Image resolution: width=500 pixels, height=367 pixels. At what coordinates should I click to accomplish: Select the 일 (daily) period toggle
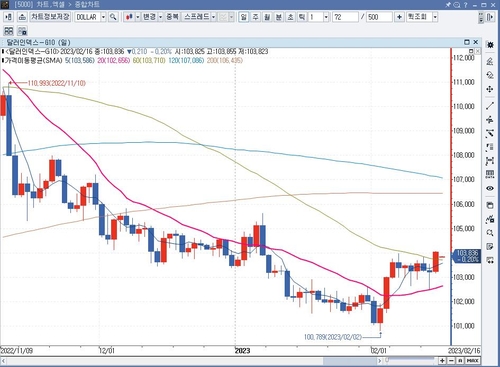244,17
